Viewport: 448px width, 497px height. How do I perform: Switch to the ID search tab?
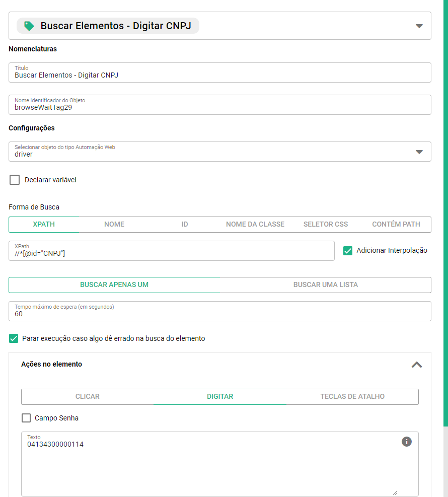point(185,225)
